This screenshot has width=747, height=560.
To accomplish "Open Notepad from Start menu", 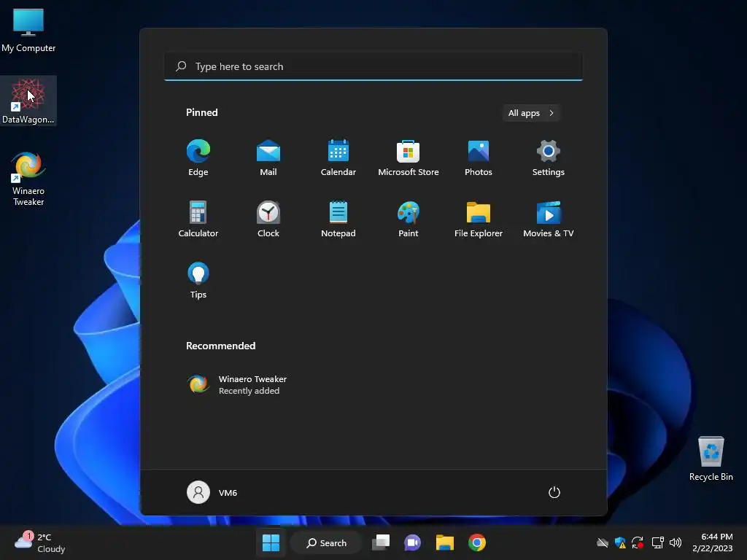I will click(x=338, y=219).
